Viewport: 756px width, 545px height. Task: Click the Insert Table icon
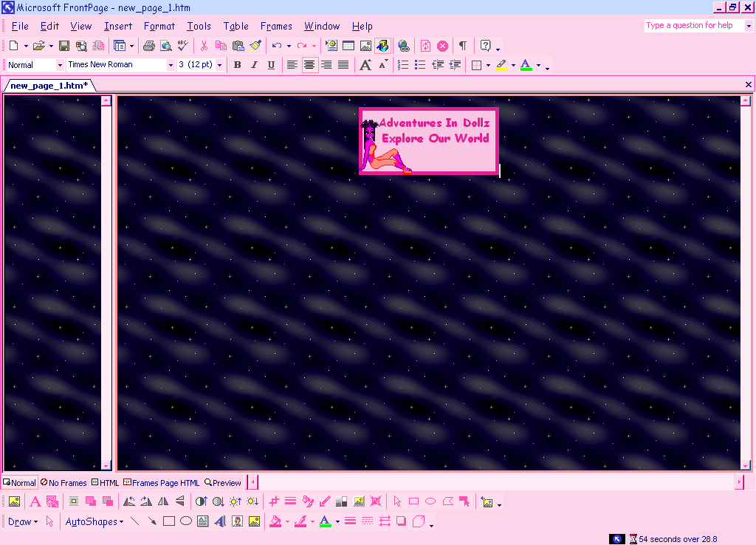[348, 46]
